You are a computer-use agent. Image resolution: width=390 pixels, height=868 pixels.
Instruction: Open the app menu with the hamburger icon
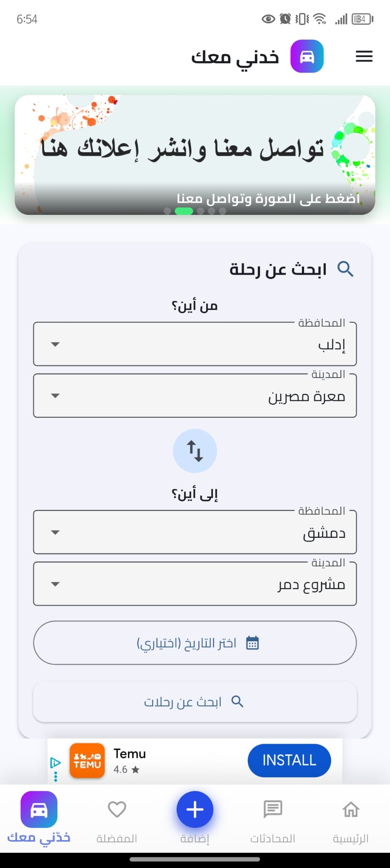[x=363, y=56]
